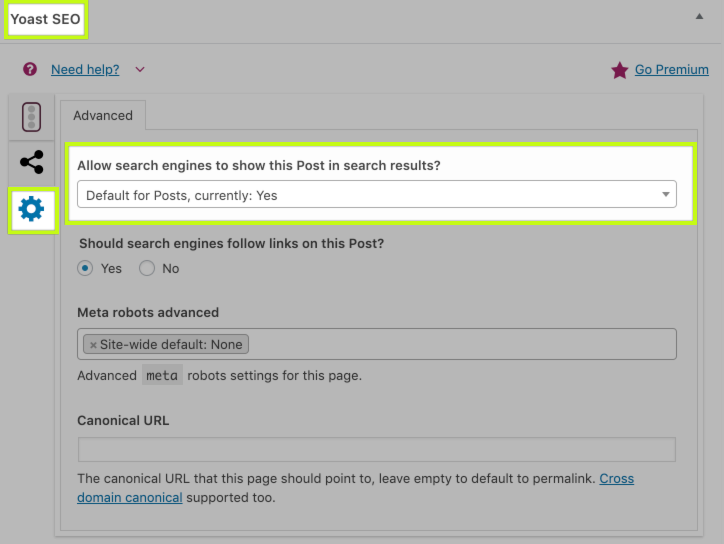724x544 pixels.
Task: Click the Need help? link
Action: (85, 70)
